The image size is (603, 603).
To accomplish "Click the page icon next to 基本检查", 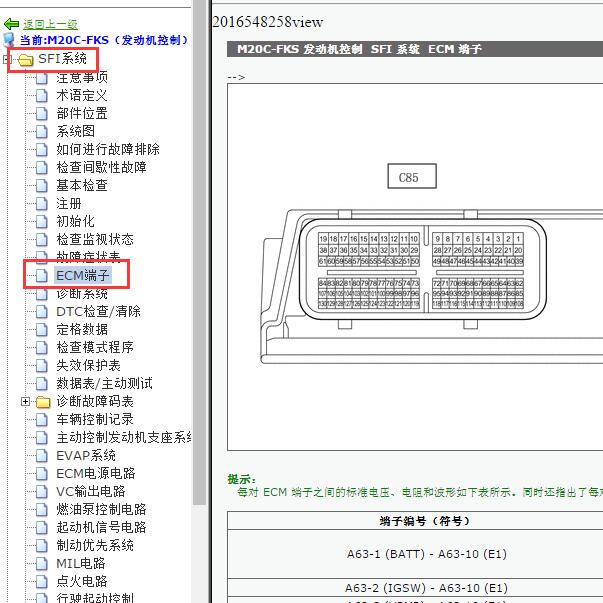I will pyautogui.click(x=42, y=186).
